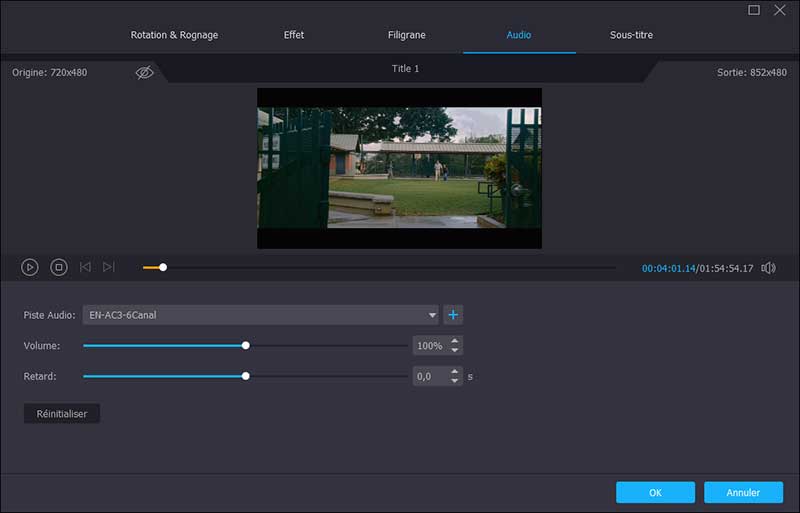Open the Piste Audio dropdown
This screenshot has height=513, width=800.
tap(260, 315)
